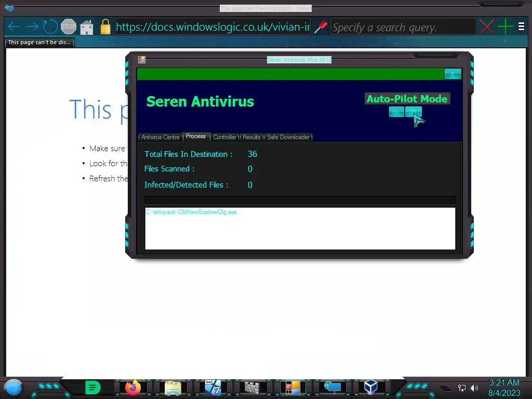Click the Seren Antivirus taskbar icon
The image size is (532, 399).
coord(292,387)
